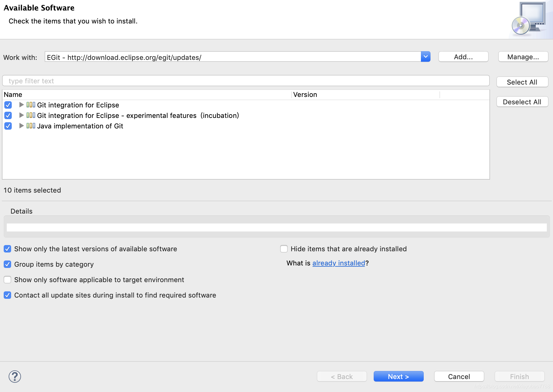Select the Git integration for Eclipse row text
The height and width of the screenshot is (392, 553).
78,105
